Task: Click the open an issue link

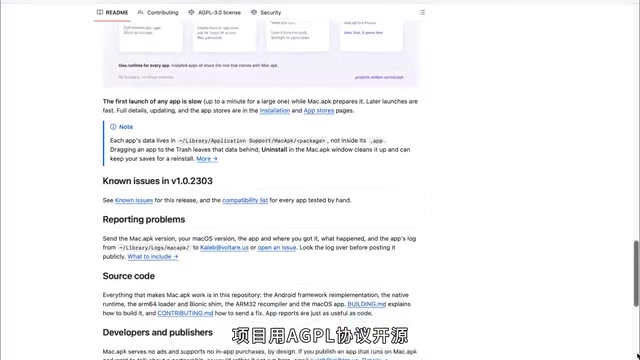Action: pyautogui.click(x=277, y=248)
